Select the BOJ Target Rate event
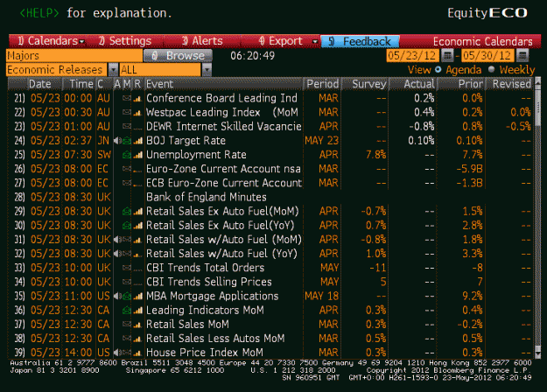The image size is (547, 392). (x=186, y=141)
